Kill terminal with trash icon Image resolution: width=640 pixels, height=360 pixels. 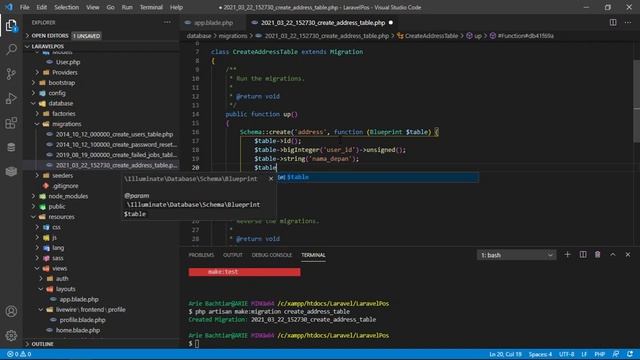tap(598, 255)
